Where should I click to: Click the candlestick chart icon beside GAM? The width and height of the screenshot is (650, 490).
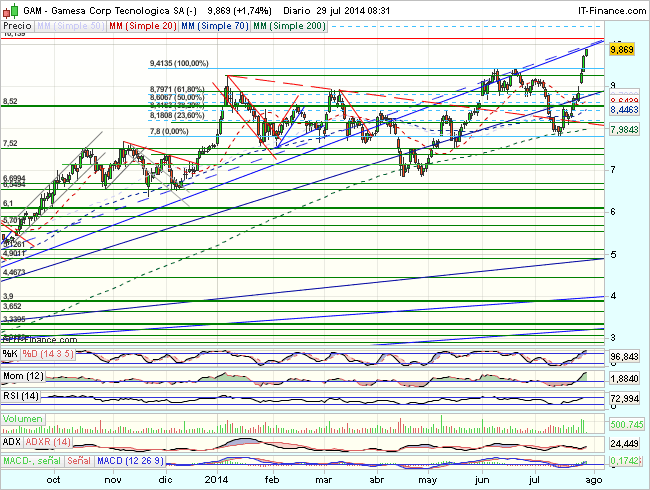[x=10, y=10]
